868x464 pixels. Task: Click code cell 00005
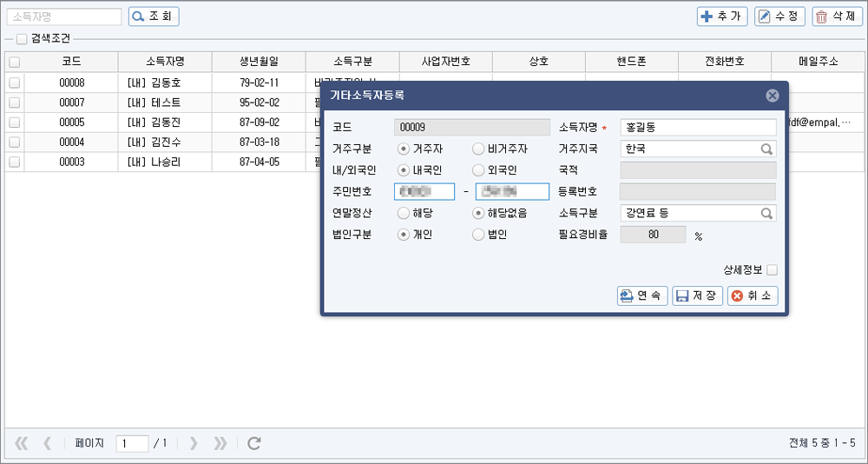pyautogui.click(x=72, y=123)
